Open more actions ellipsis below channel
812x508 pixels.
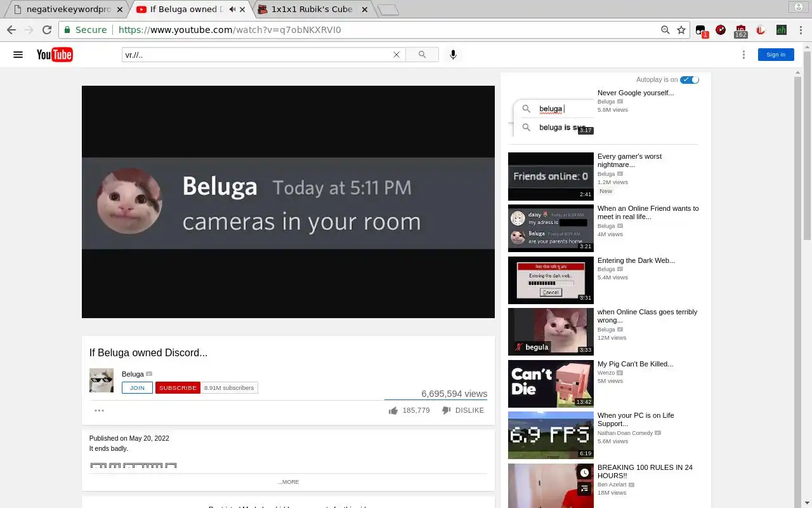pyautogui.click(x=99, y=410)
